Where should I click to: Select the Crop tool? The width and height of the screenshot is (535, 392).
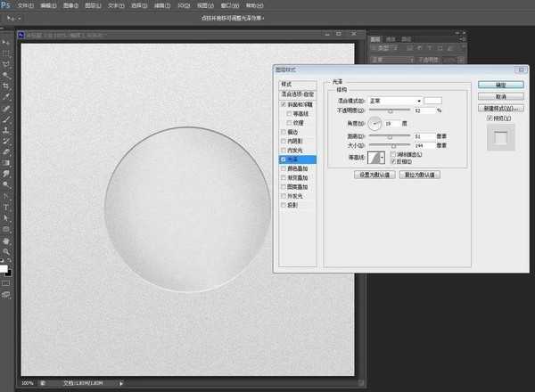[6, 86]
